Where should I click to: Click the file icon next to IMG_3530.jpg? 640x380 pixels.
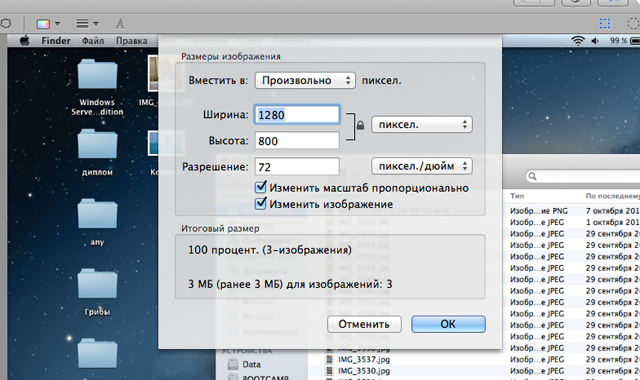(x=329, y=371)
